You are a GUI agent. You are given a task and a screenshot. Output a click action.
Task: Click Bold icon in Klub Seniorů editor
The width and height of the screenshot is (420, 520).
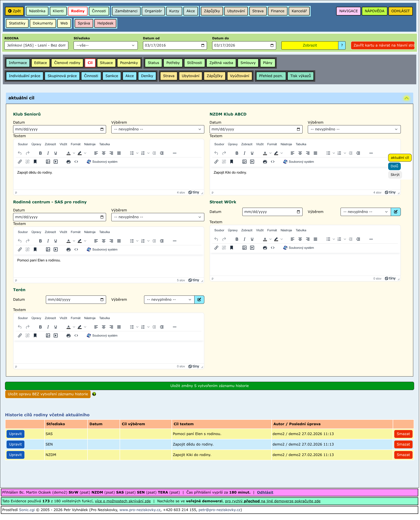pyautogui.click(x=40, y=153)
